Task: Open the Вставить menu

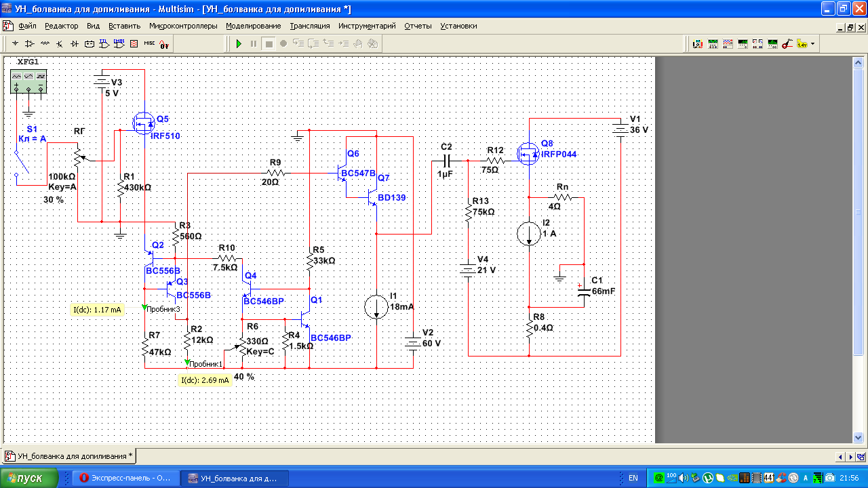Action: 124,26
